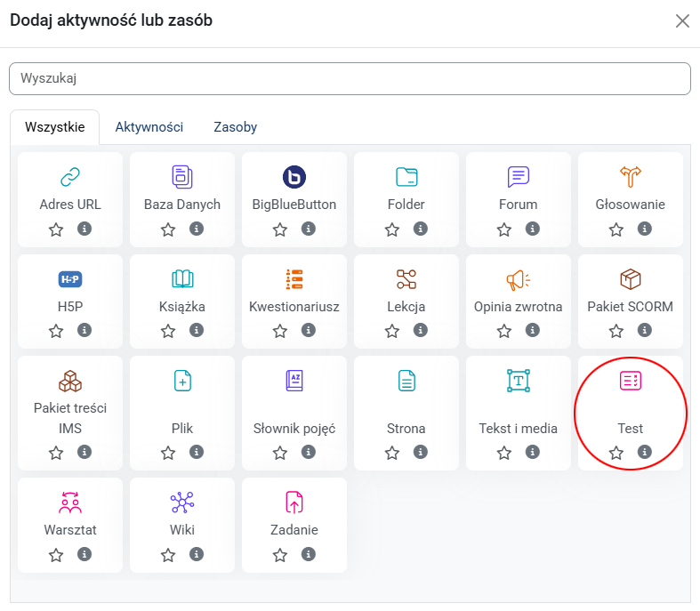The height and width of the screenshot is (611, 700).
Task: Switch to the Zasoby tab
Action: 235,127
